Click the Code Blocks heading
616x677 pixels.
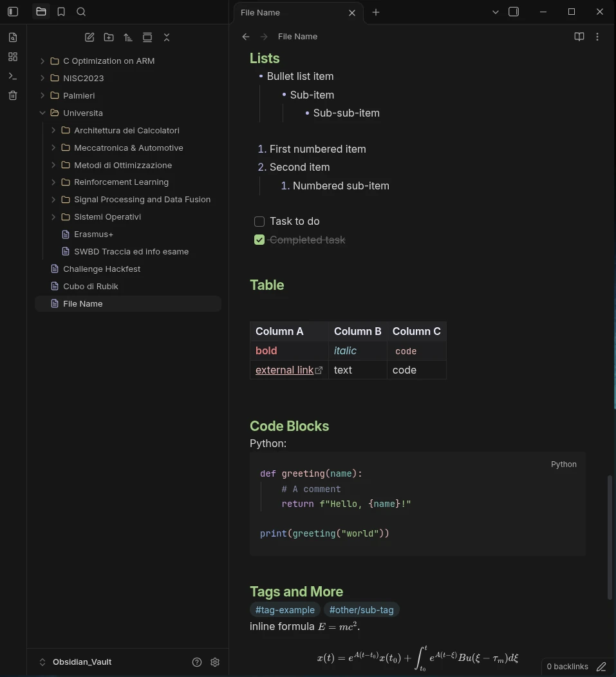pos(290,426)
